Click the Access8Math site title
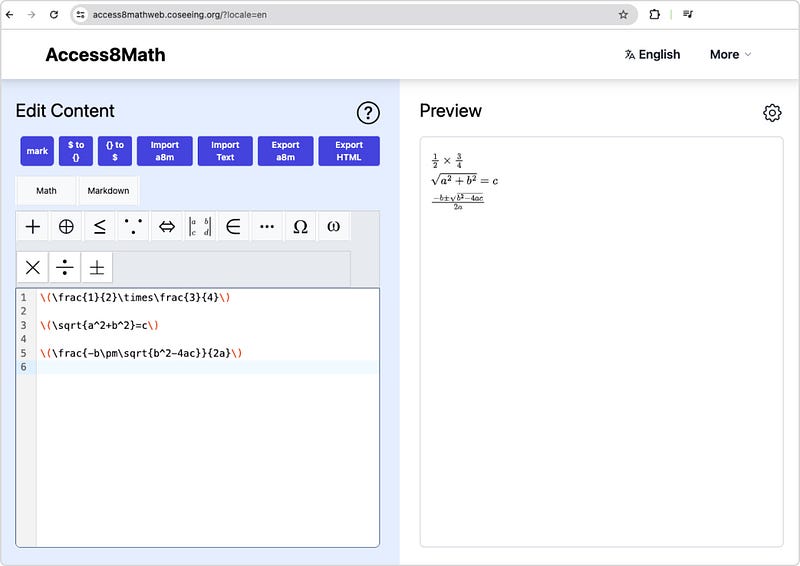 point(106,55)
